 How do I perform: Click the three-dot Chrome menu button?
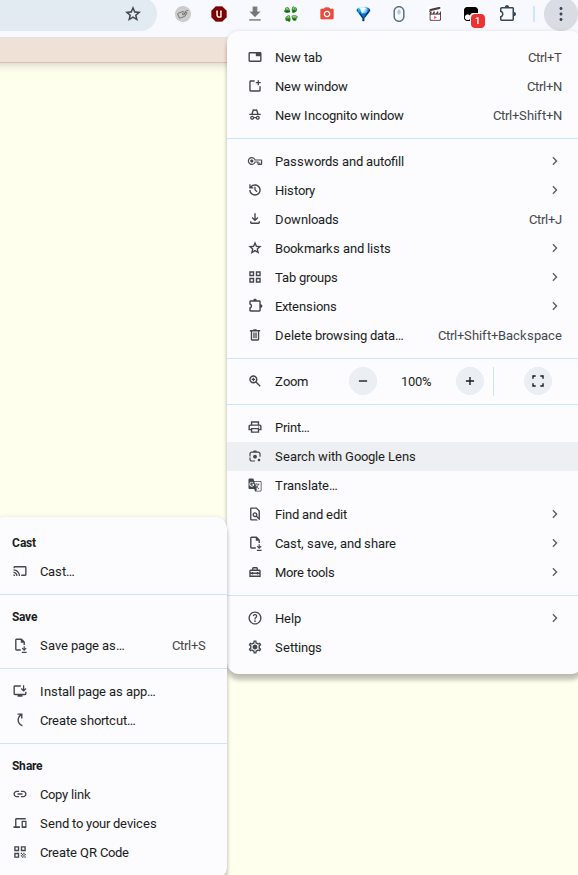(x=561, y=15)
